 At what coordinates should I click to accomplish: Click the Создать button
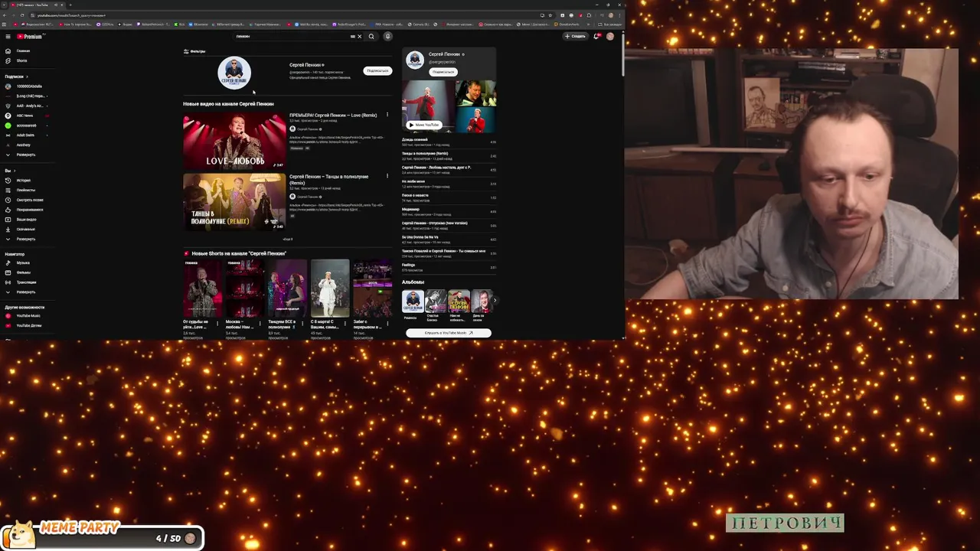[x=576, y=36]
